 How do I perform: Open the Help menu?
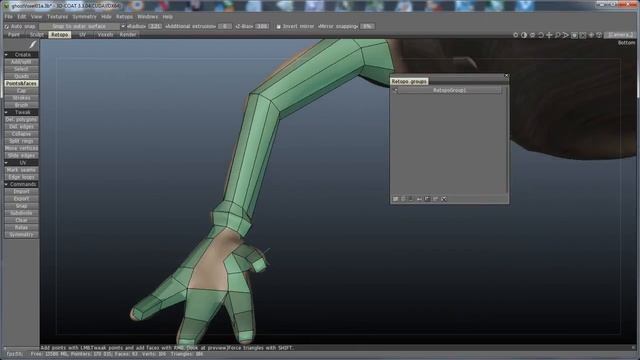point(167,17)
